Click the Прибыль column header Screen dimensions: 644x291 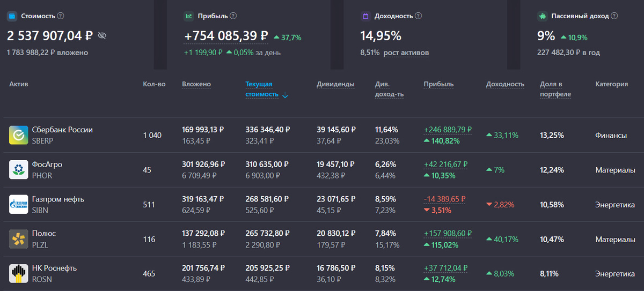(438, 84)
